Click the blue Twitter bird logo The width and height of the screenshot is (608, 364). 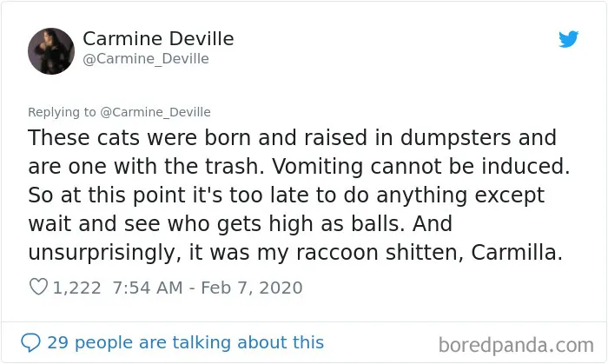568,39
